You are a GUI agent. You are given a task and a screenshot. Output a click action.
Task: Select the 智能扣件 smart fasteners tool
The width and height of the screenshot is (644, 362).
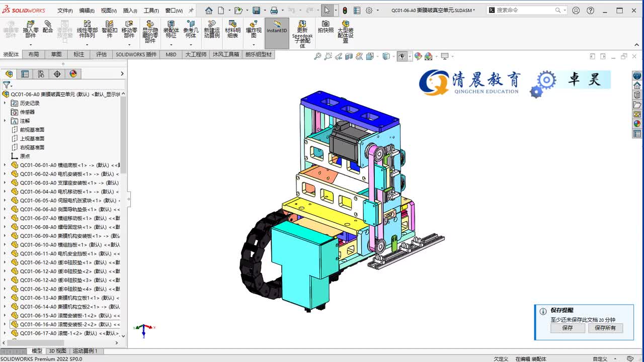[109, 29]
